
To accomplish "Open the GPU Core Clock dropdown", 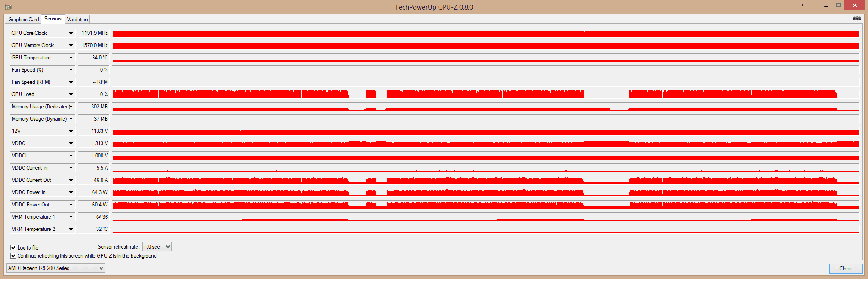I will pyautogui.click(x=42, y=33).
